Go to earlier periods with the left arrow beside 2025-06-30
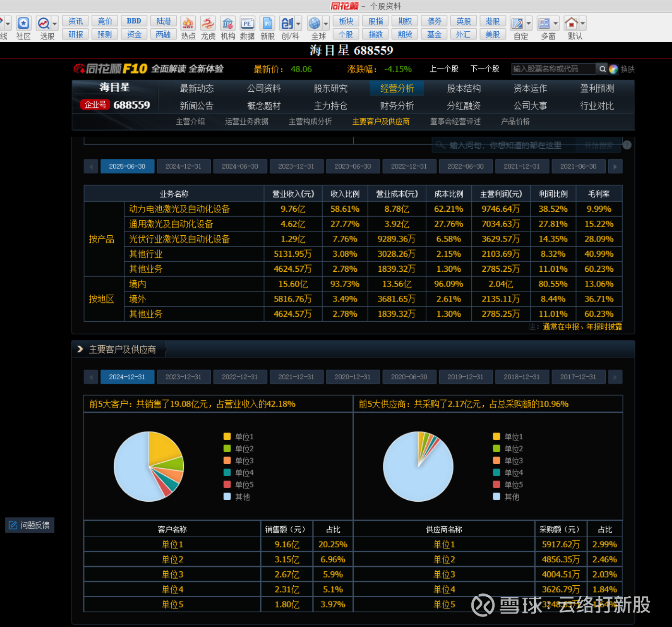Screen dimensions: 672x627 tap(91, 167)
